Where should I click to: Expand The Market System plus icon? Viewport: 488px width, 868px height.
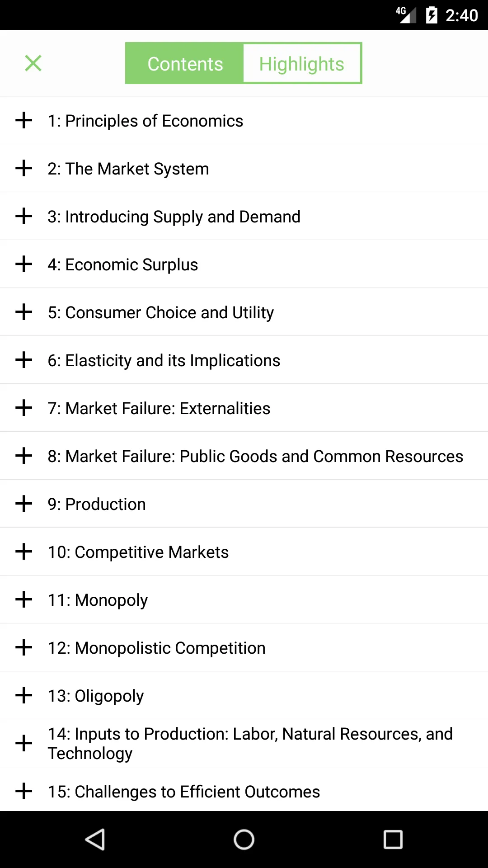pyautogui.click(x=23, y=168)
